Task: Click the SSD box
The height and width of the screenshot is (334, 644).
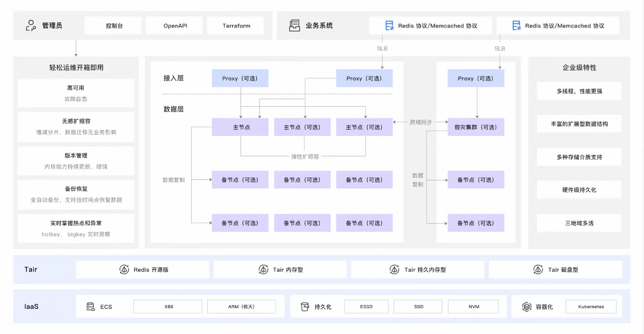Action: pyautogui.click(x=418, y=306)
